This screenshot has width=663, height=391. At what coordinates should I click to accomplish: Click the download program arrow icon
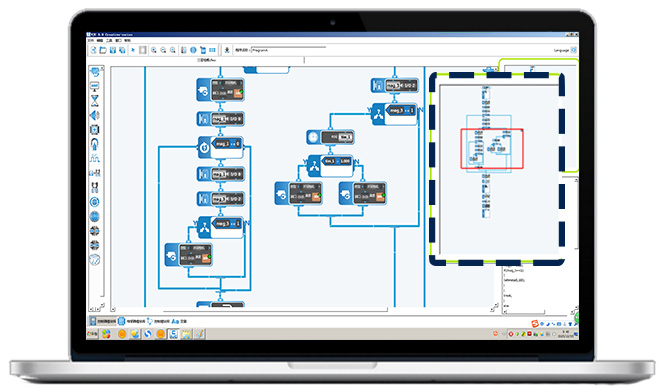tap(227, 50)
